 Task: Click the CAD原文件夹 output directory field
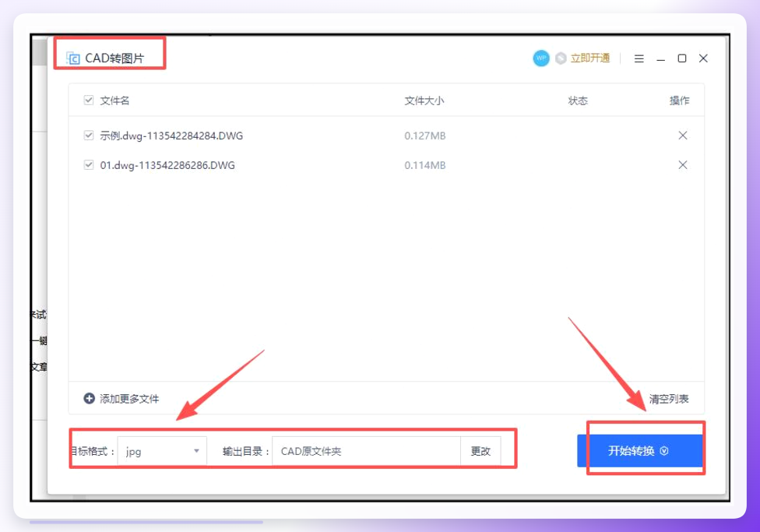(367, 451)
